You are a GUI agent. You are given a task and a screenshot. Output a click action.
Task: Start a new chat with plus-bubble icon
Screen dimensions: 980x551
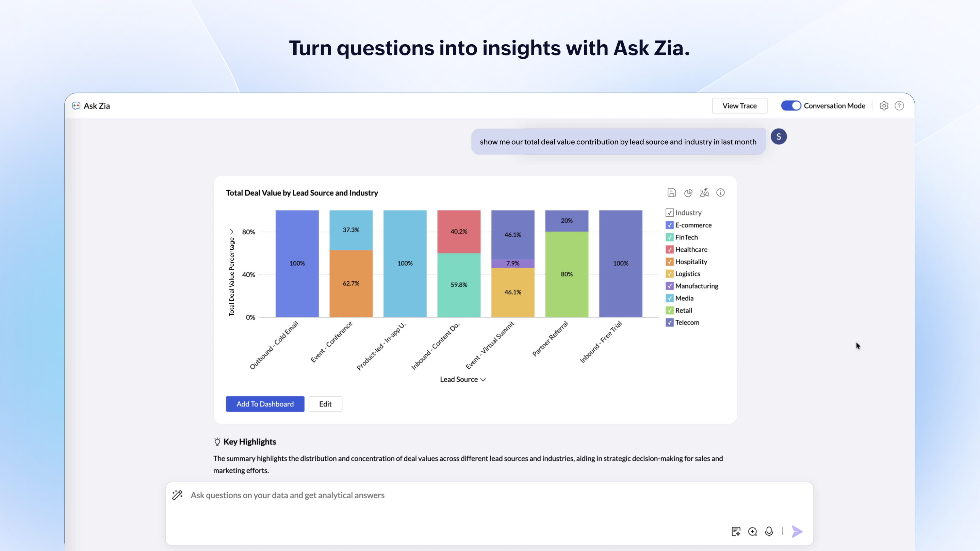click(752, 531)
